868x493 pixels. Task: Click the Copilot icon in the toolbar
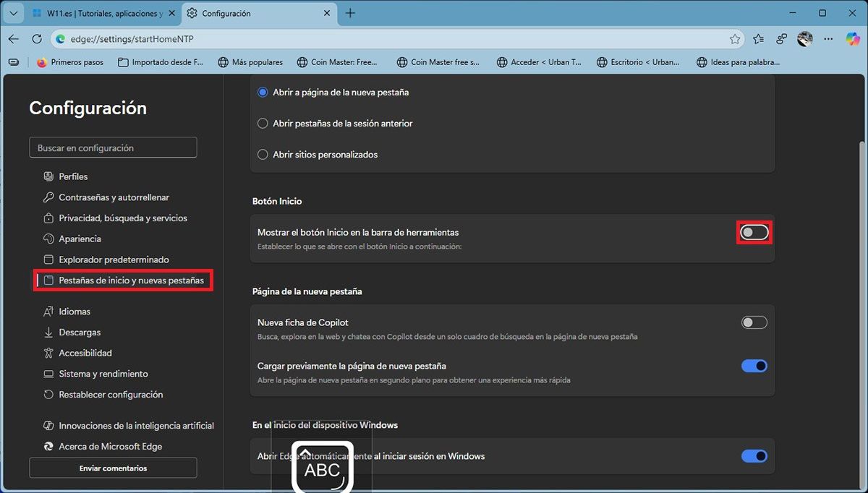click(x=853, y=39)
